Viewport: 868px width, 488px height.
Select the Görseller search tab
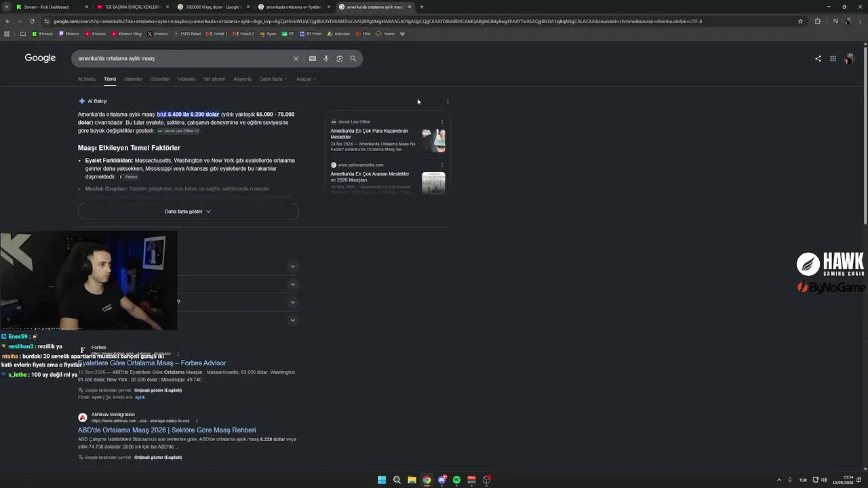(x=160, y=79)
